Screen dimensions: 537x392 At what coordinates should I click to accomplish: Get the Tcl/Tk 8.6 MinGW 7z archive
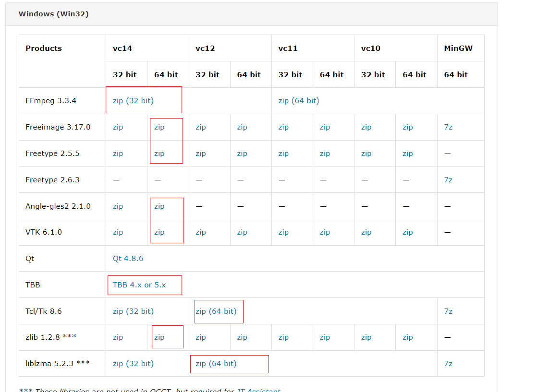click(x=448, y=311)
